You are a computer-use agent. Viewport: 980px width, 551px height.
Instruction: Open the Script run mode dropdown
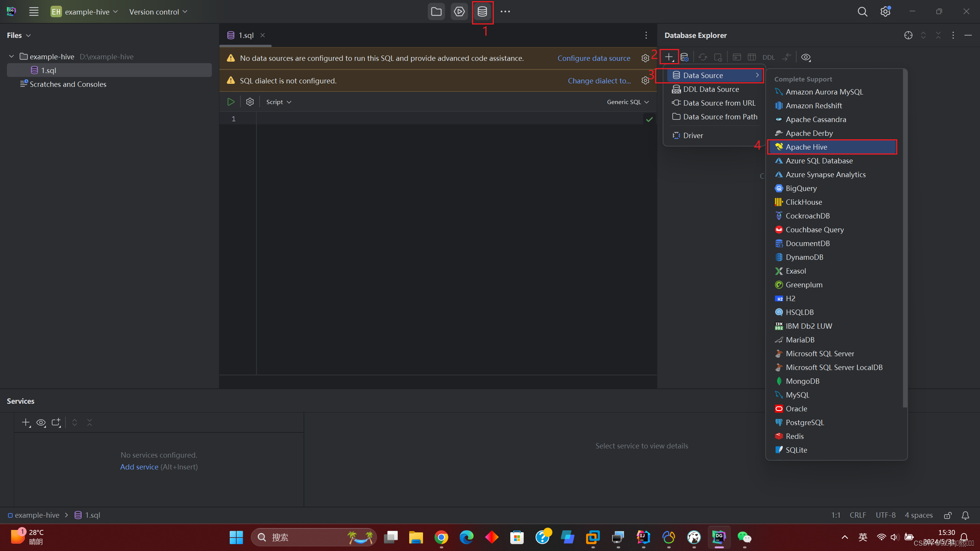[279, 102]
